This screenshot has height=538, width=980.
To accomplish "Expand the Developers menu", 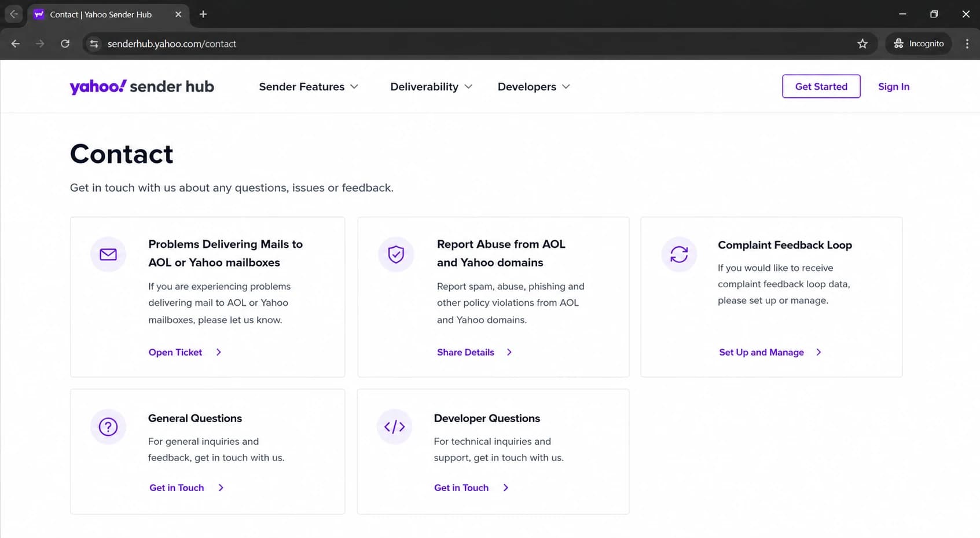I will tap(534, 86).
